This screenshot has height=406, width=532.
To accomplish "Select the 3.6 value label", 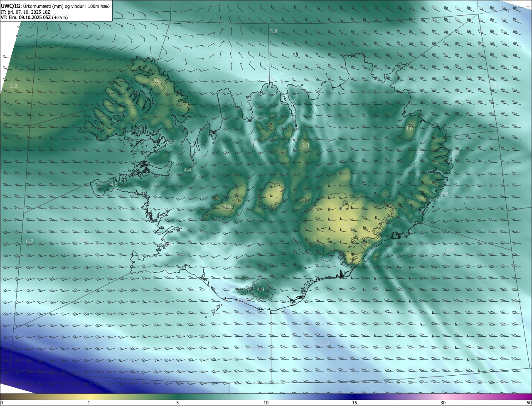I will (409, 129).
